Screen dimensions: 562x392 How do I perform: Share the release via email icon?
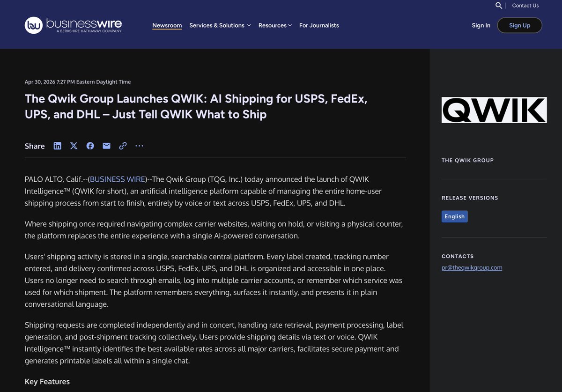click(106, 146)
